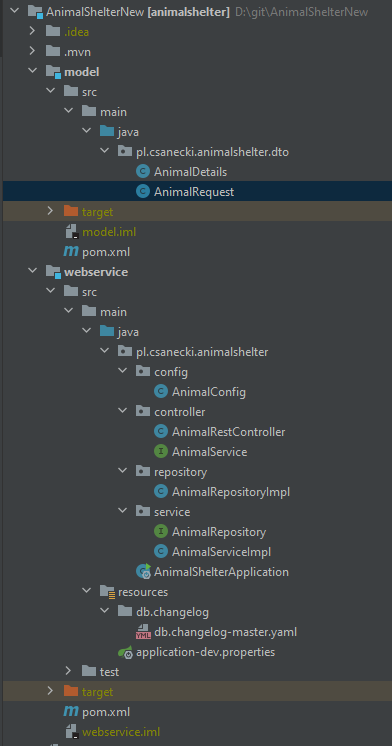Click the orange target folder icon under model
392x746 pixels.
(71, 211)
